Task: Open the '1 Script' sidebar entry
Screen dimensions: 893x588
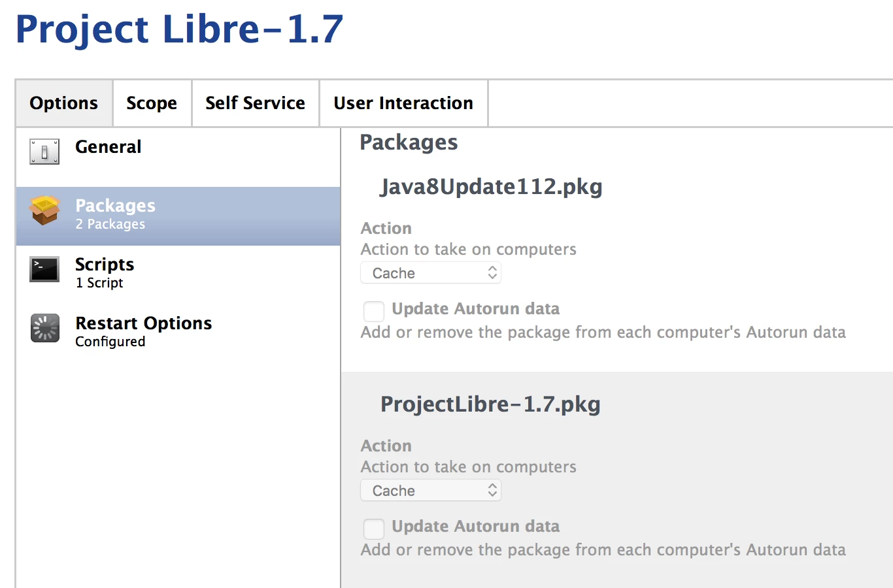Action: click(x=178, y=275)
